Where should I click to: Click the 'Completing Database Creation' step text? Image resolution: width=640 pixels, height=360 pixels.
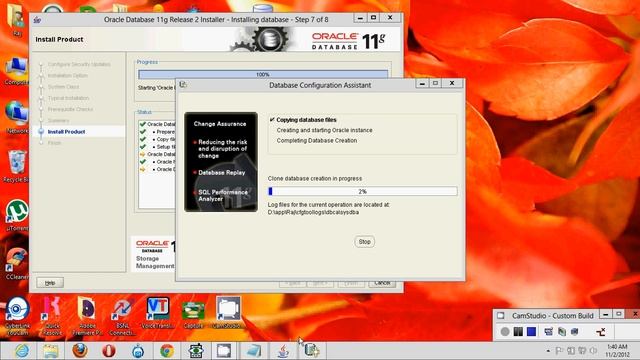coord(317,140)
